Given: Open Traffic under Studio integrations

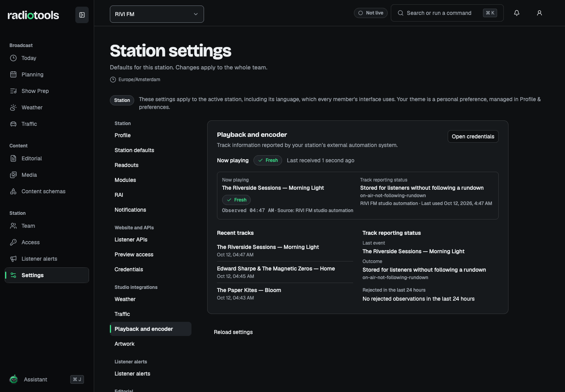Looking at the screenshot, I should (151, 314).
